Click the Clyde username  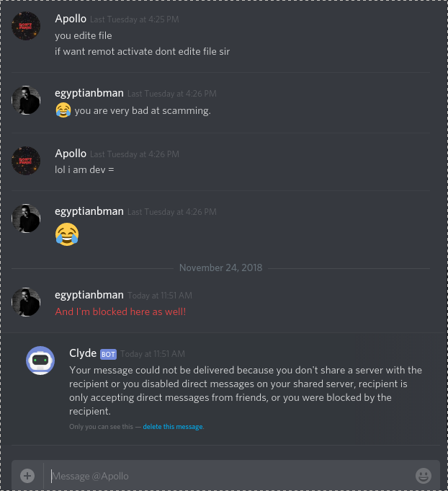(83, 353)
